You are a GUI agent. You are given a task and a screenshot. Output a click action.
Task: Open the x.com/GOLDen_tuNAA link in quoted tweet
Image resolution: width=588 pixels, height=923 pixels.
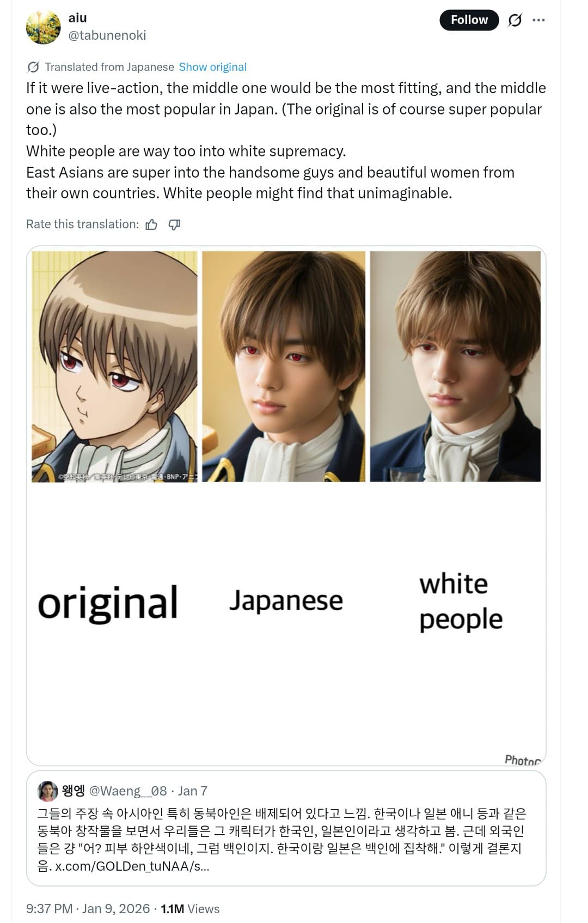point(132,866)
